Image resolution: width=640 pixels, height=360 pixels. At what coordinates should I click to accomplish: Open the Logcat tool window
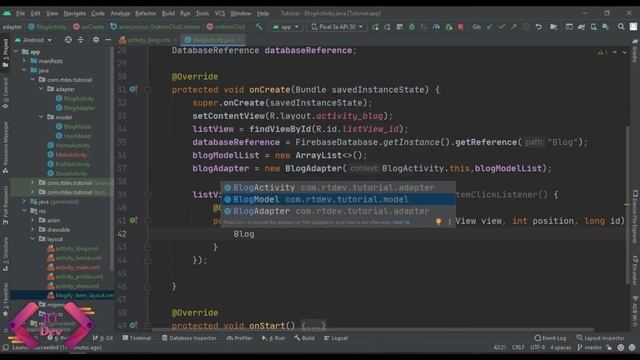tap(336, 338)
